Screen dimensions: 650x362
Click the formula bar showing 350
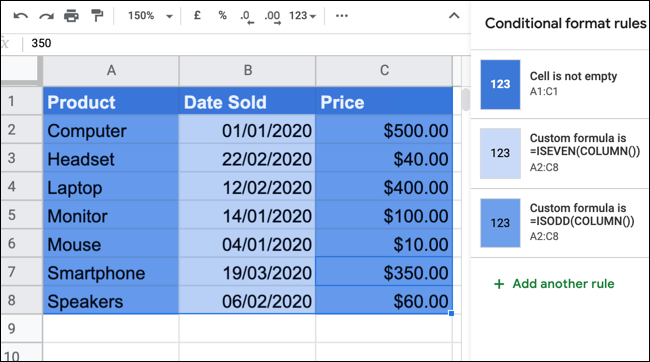pos(249,43)
